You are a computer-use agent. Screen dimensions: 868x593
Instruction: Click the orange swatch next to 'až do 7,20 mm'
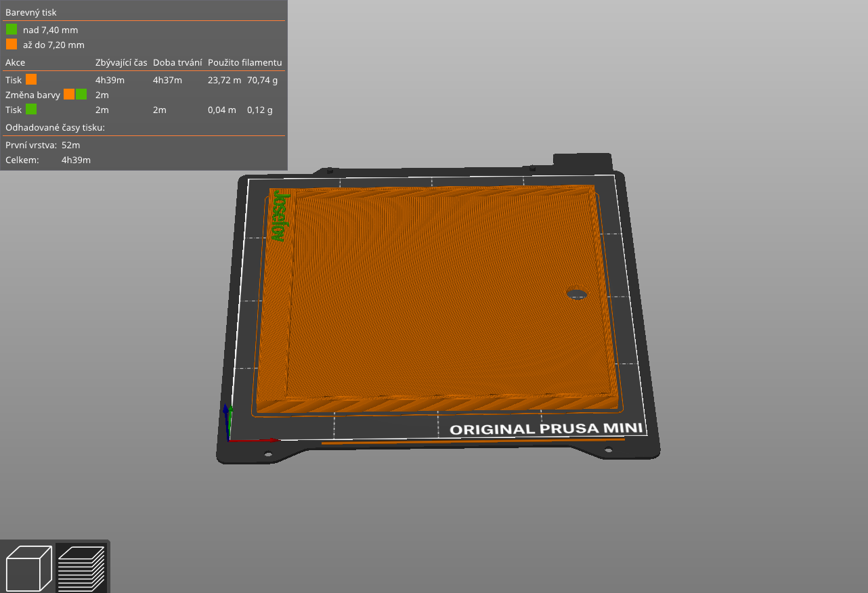point(12,44)
